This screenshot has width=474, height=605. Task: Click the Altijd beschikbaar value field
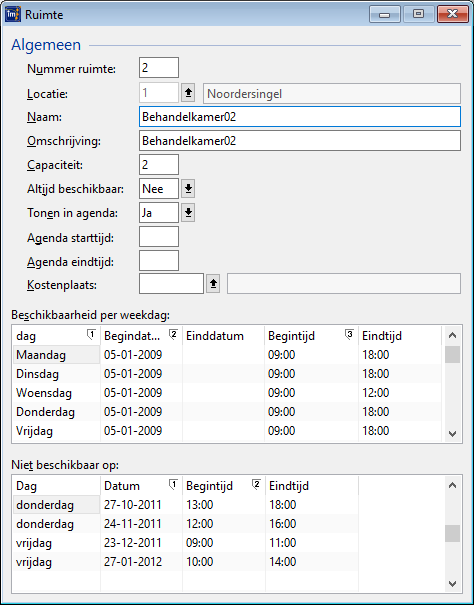pos(159,189)
